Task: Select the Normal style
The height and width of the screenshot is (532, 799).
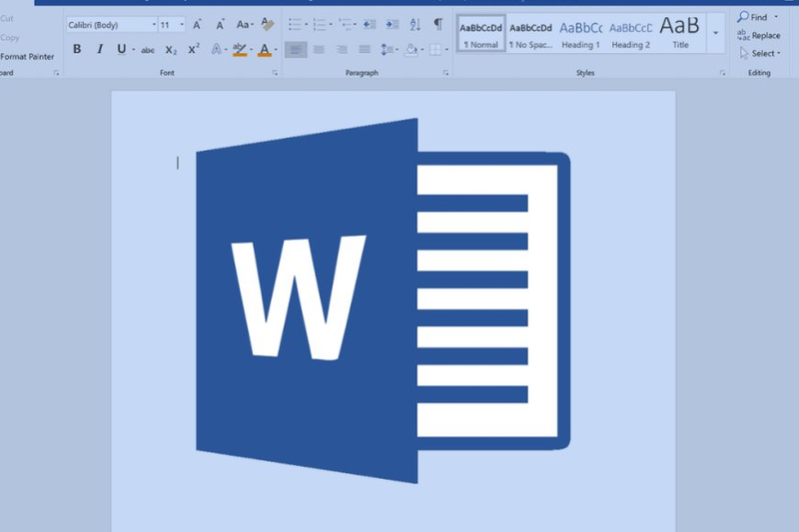Action: tap(480, 34)
